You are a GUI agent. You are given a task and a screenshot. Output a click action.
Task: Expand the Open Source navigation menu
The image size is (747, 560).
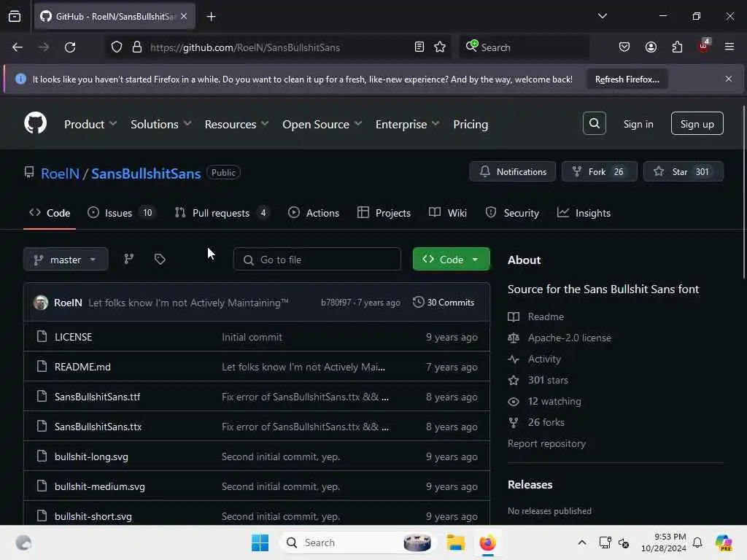point(322,124)
